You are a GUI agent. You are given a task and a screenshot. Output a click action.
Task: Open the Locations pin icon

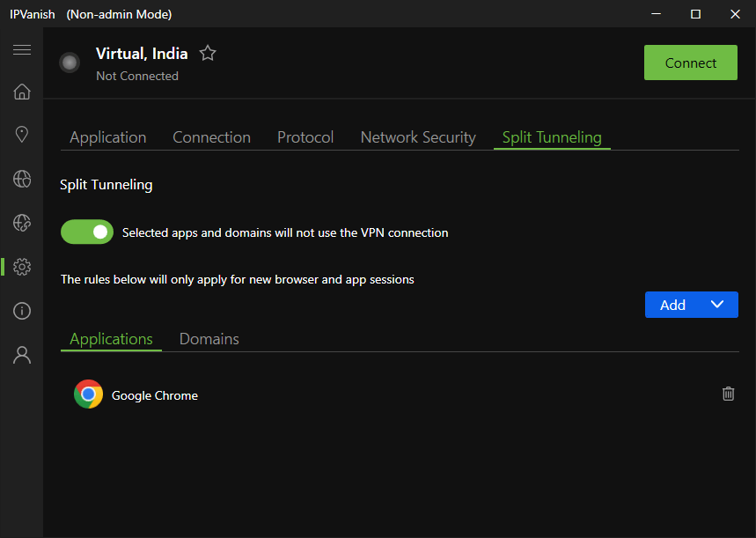point(22,134)
